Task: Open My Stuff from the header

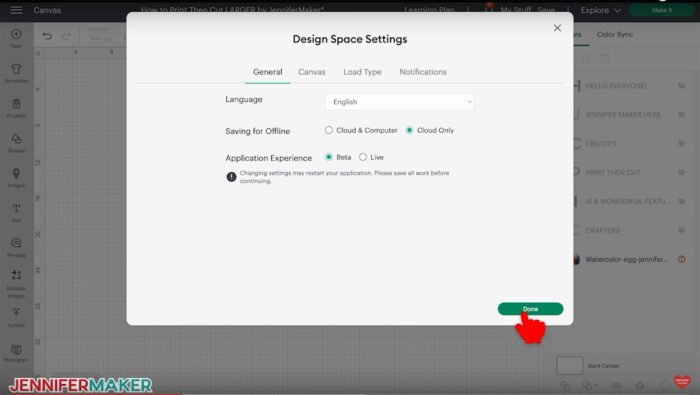Action: pos(517,10)
